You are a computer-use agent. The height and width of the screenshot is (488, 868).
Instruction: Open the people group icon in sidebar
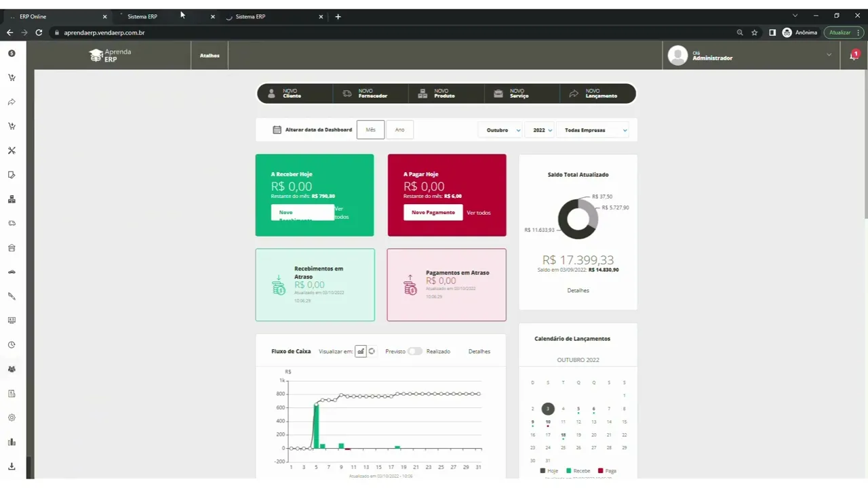pyautogui.click(x=12, y=369)
